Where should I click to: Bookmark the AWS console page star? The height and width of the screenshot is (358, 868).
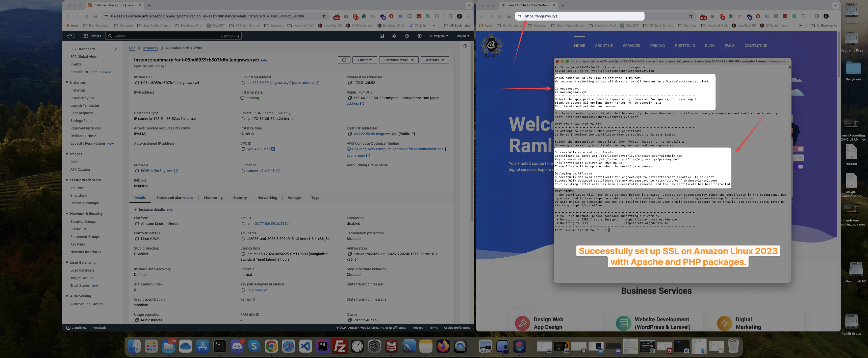(324, 16)
